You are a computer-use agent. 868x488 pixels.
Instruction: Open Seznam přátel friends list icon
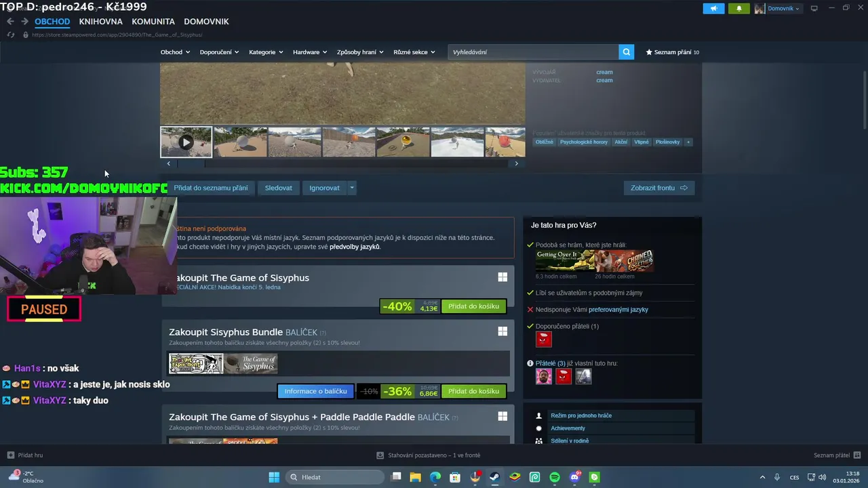(857, 455)
